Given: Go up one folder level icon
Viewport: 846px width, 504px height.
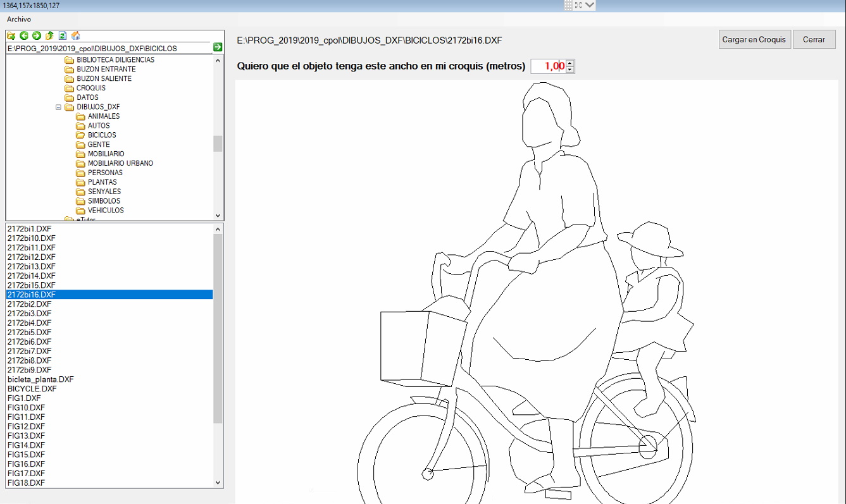Looking at the screenshot, I should click(49, 35).
